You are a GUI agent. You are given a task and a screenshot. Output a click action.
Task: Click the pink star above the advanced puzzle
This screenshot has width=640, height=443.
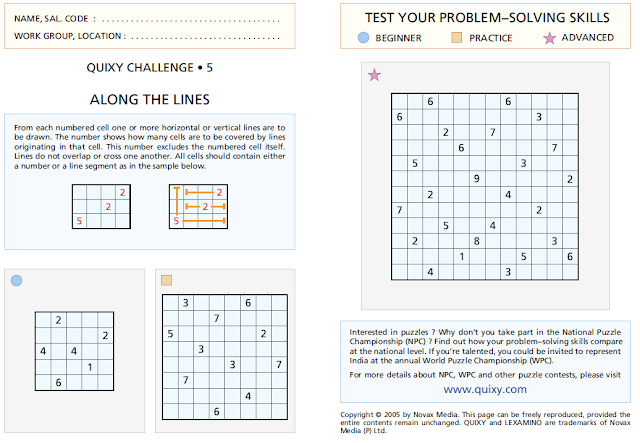pos(374,75)
